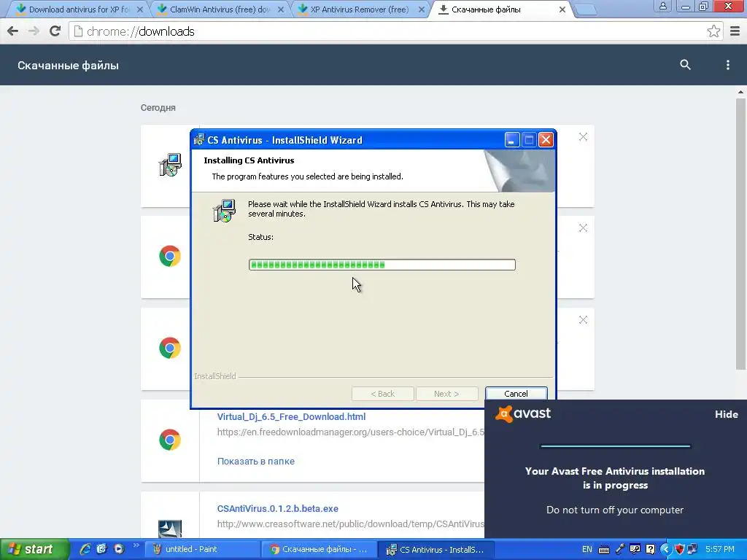Click the red security shield tray icon
This screenshot has width=747, height=560.
tap(679, 549)
